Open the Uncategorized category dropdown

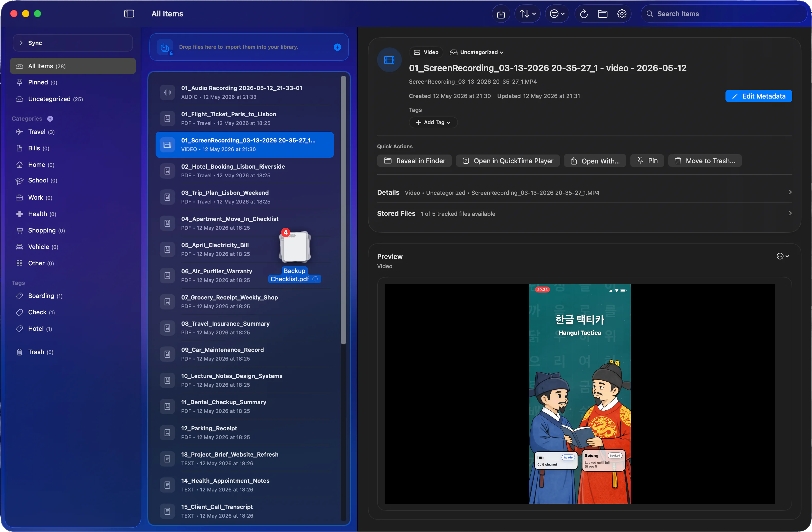point(476,52)
